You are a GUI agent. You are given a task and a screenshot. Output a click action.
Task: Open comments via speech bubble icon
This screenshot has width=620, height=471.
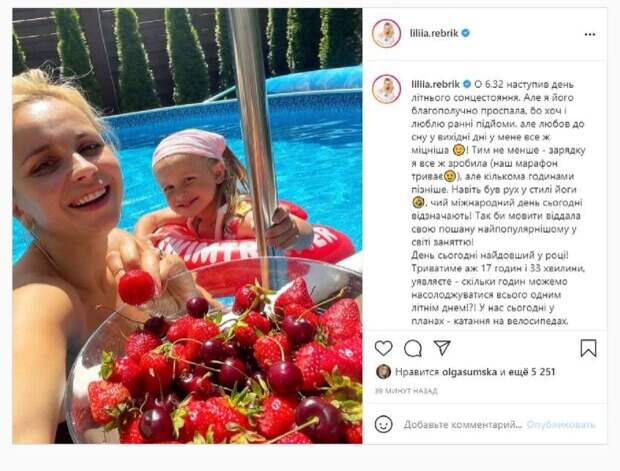pos(413,348)
